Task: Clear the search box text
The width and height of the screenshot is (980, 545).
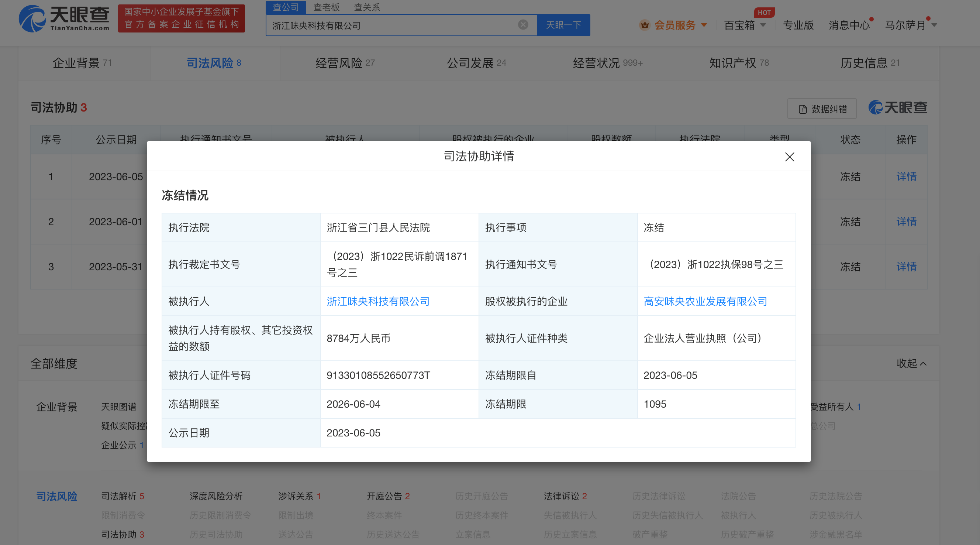Action: click(523, 25)
